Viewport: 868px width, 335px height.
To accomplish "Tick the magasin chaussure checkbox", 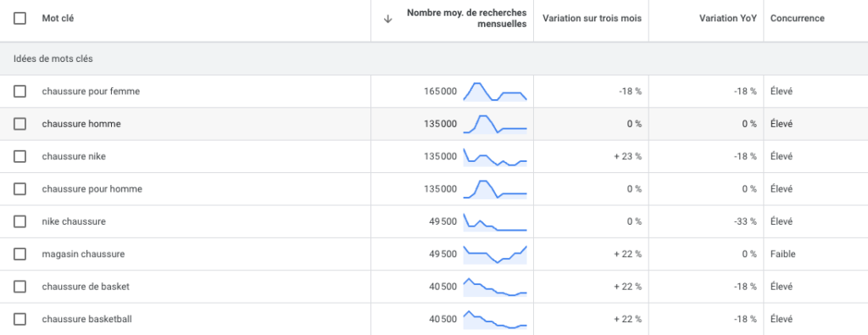I will pyautogui.click(x=20, y=254).
